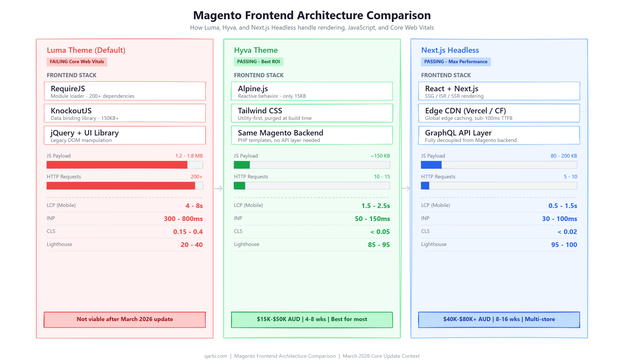Click the '0.15 - 0.4' CLS value
The height and width of the screenshot is (364, 624).
(x=188, y=232)
